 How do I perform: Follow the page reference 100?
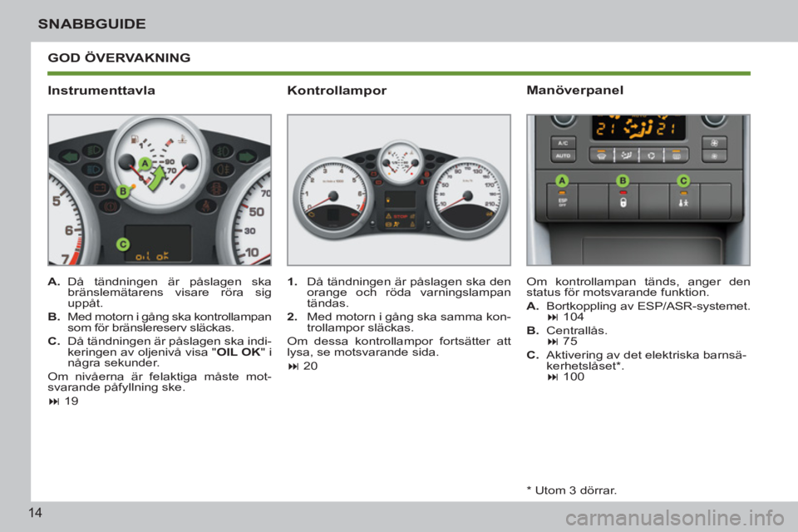point(574,377)
